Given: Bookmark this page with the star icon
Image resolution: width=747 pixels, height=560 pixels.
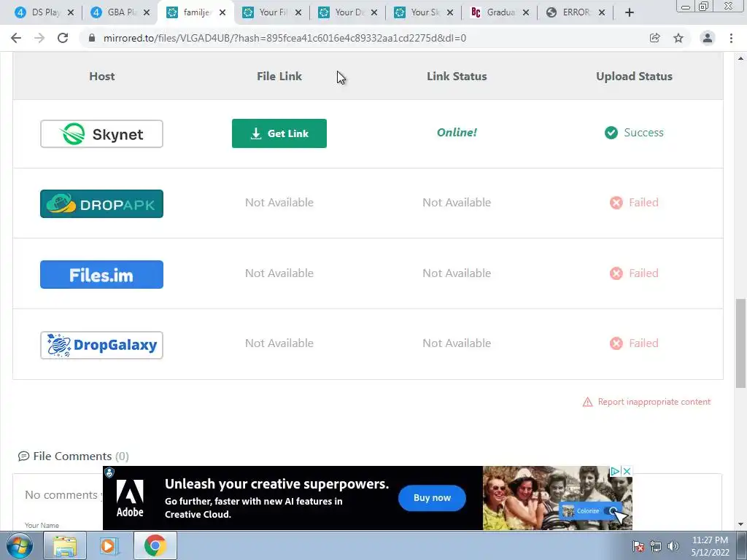Looking at the screenshot, I should point(678,38).
